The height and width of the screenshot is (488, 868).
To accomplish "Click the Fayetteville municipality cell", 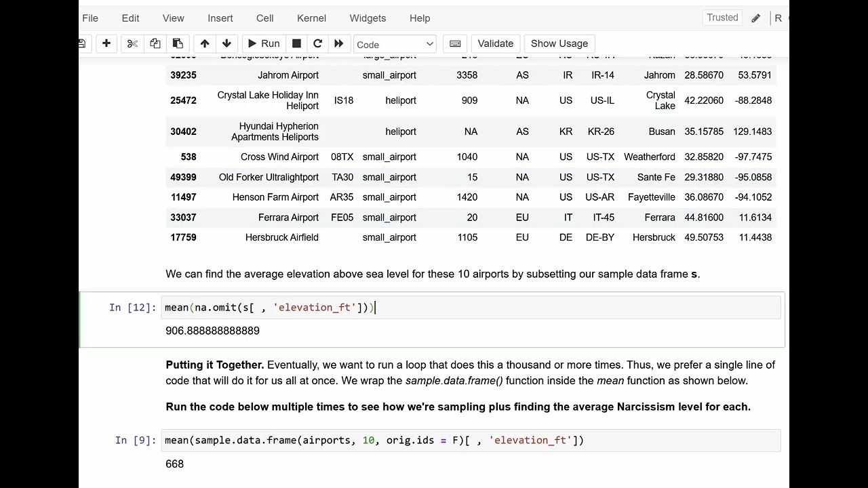I will coord(652,197).
